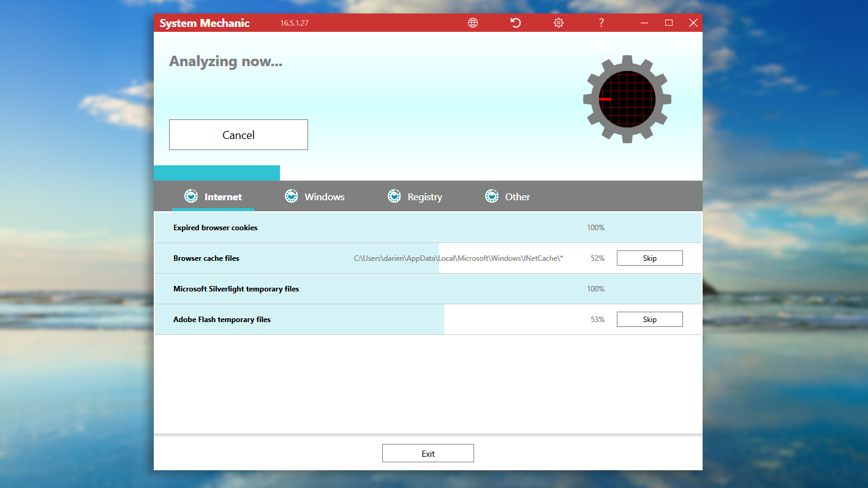Screen dimensions: 868x488
Task: Click the 53% progress value
Action: click(597, 320)
